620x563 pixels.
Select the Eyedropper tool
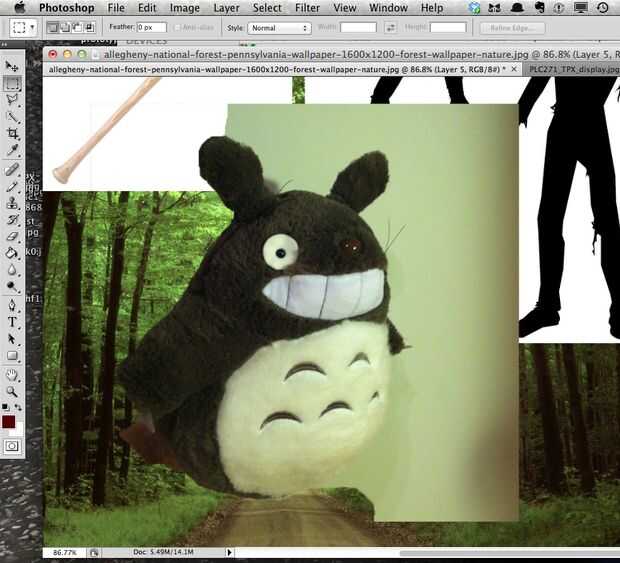[x=12, y=150]
